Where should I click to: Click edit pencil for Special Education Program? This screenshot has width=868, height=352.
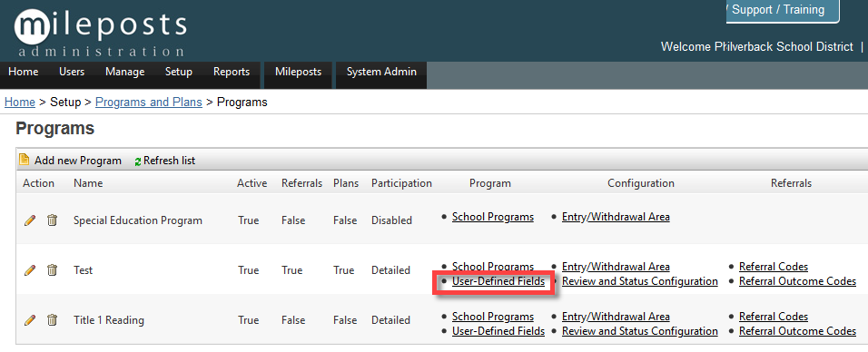(x=30, y=220)
